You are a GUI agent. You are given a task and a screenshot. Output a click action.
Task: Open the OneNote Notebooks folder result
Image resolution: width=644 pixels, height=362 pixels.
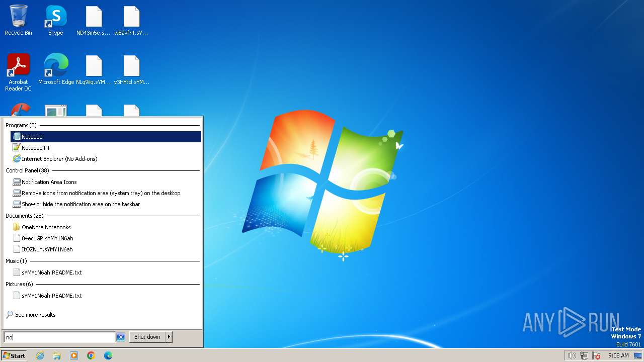[x=106, y=227]
